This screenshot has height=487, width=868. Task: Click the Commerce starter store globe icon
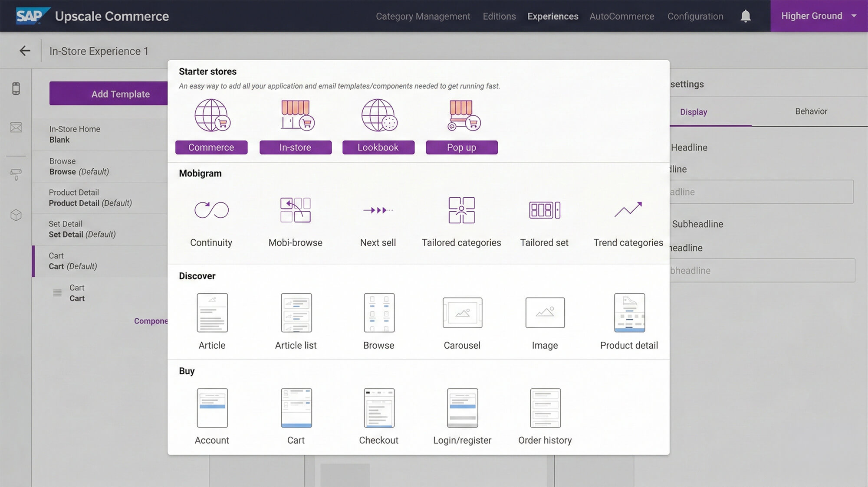(212, 115)
